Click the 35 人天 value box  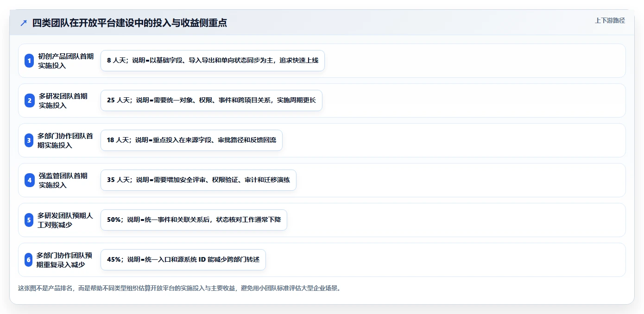click(198, 180)
